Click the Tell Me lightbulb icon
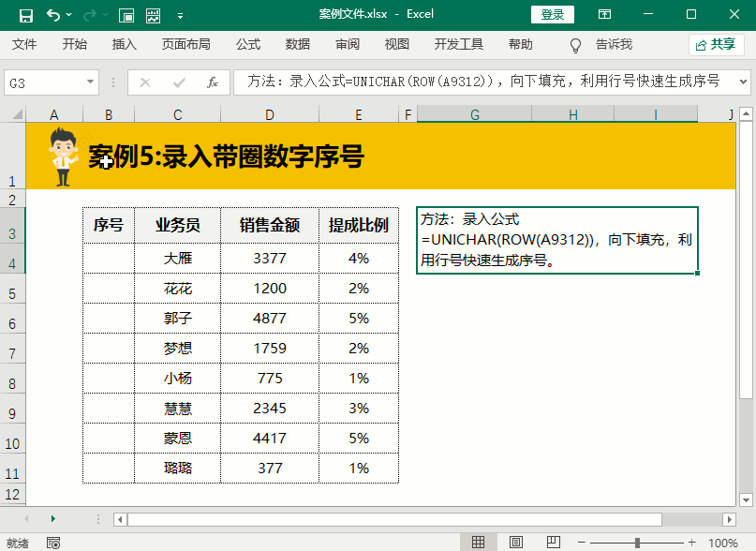The height and width of the screenshot is (551, 756). pos(576,45)
